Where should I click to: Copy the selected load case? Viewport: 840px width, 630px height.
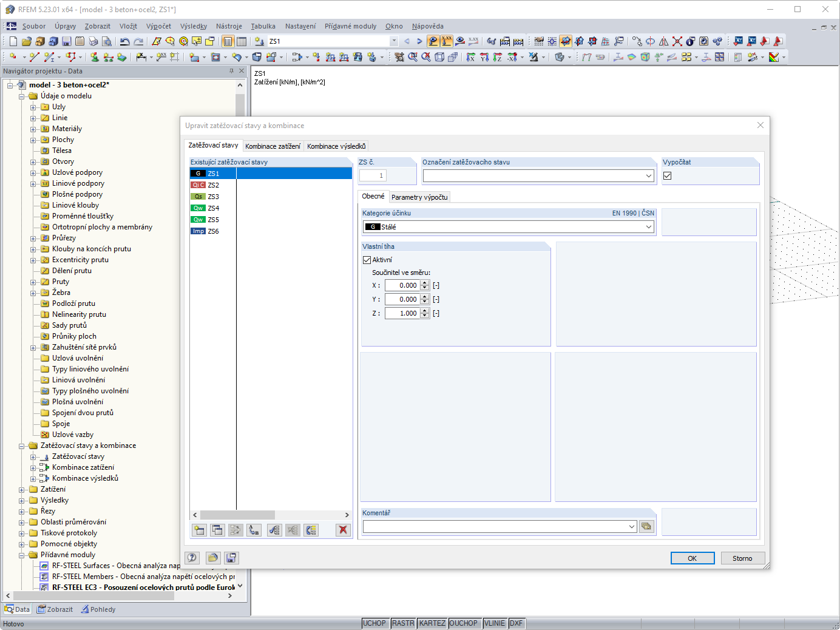(x=217, y=530)
